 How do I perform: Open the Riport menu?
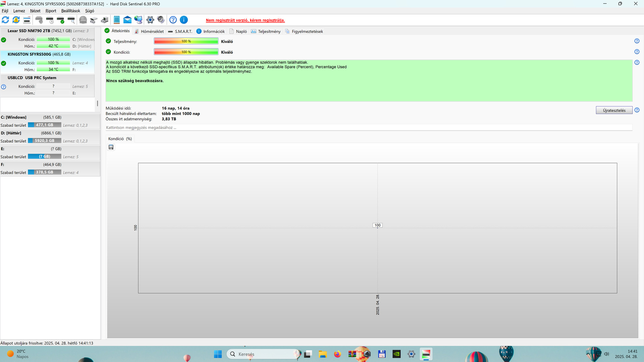tap(51, 11)
